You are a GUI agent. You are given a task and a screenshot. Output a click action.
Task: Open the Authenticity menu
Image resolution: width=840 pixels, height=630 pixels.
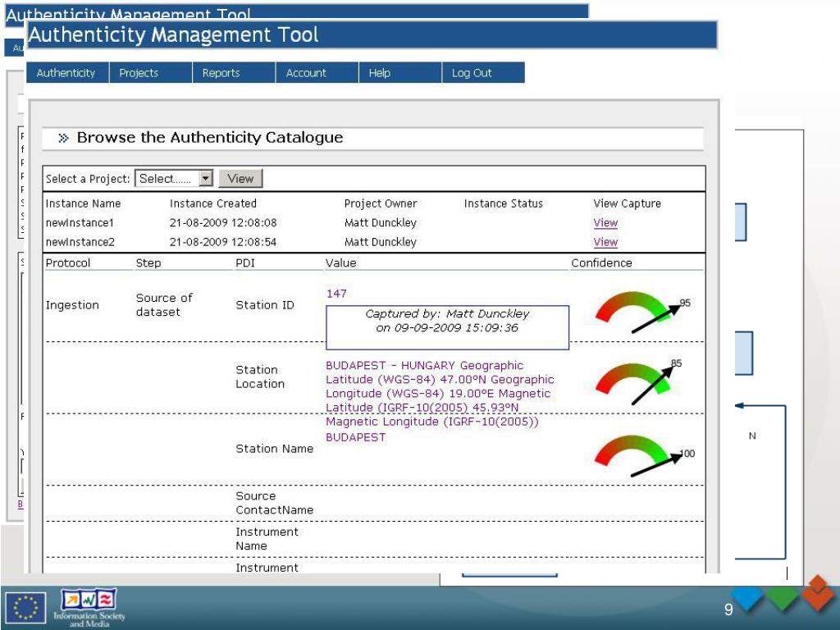pos(67,73)
